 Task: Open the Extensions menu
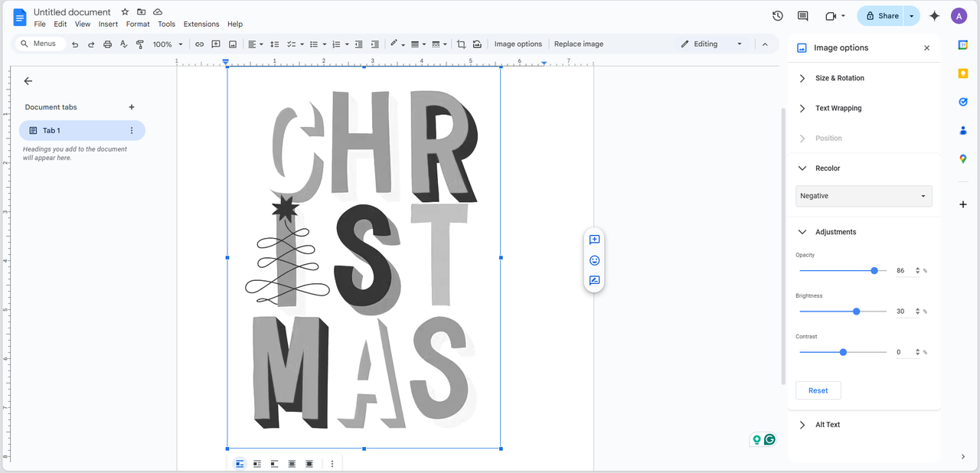click(x=201, y=24)
